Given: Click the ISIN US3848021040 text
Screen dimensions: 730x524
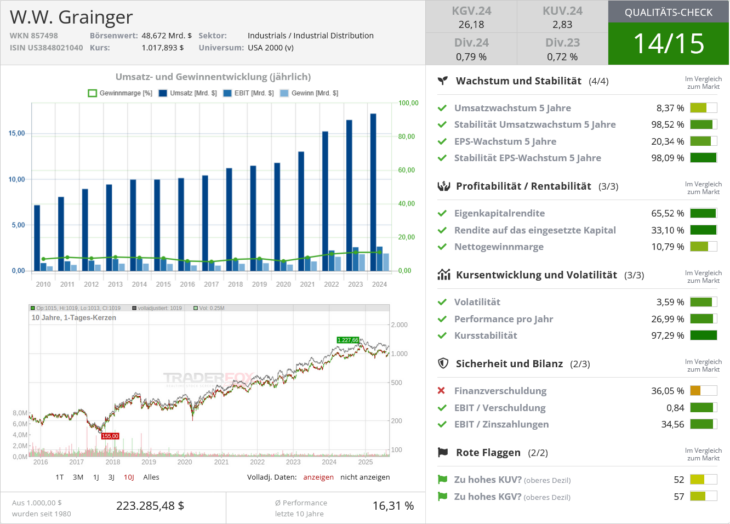Looking at the screenshot, I should pyautogui.click(x=46, y=47).
